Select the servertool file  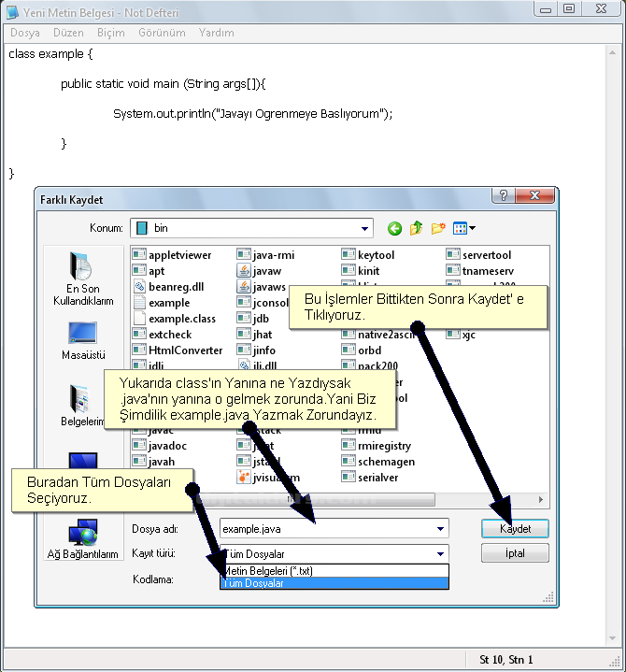478,255
